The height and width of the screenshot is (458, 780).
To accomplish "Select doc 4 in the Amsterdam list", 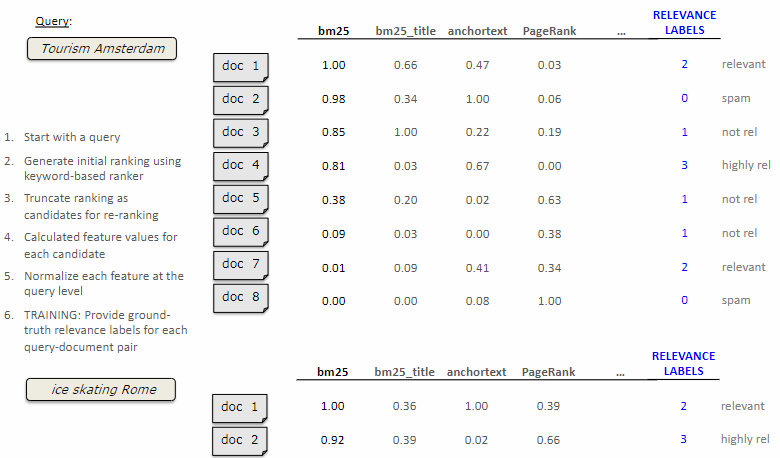I will 240,165.
